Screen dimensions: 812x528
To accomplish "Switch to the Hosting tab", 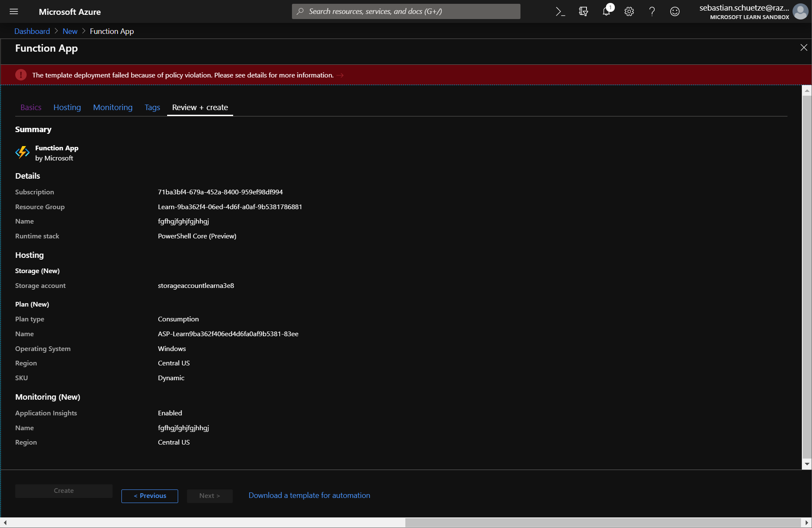I will click(x=67, y=107).
